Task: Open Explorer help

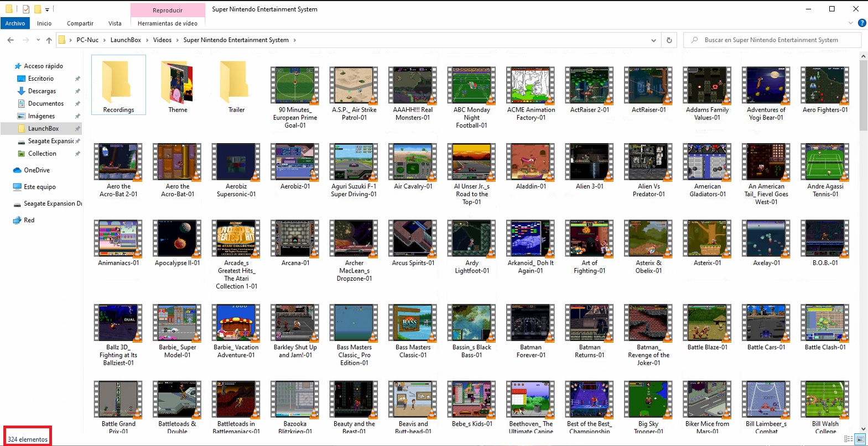Action: pos(861,23)
